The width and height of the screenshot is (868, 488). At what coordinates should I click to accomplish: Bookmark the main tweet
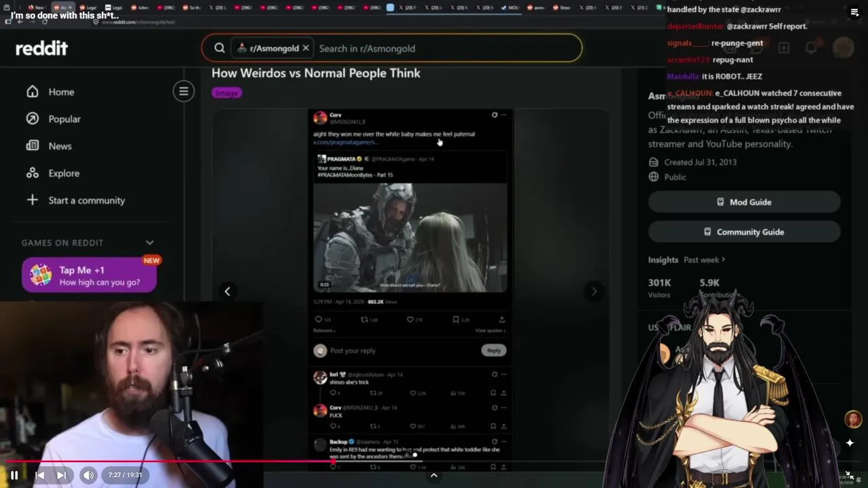click(x=456, y=319)
